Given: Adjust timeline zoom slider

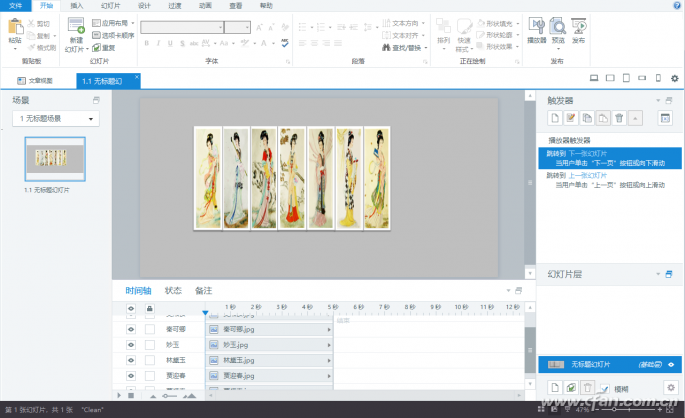Looking at the screenshot, I should coord(172,396).
